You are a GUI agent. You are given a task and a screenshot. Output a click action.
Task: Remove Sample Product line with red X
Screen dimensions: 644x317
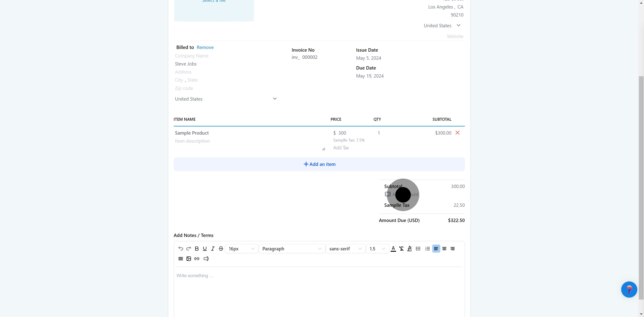(458, 133)
